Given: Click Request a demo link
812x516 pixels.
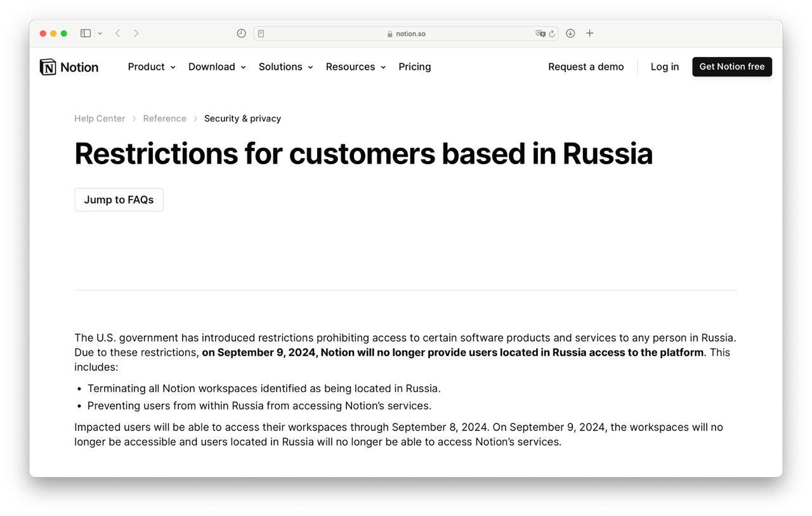Looking at the screenshot, I should pos(586,67).
